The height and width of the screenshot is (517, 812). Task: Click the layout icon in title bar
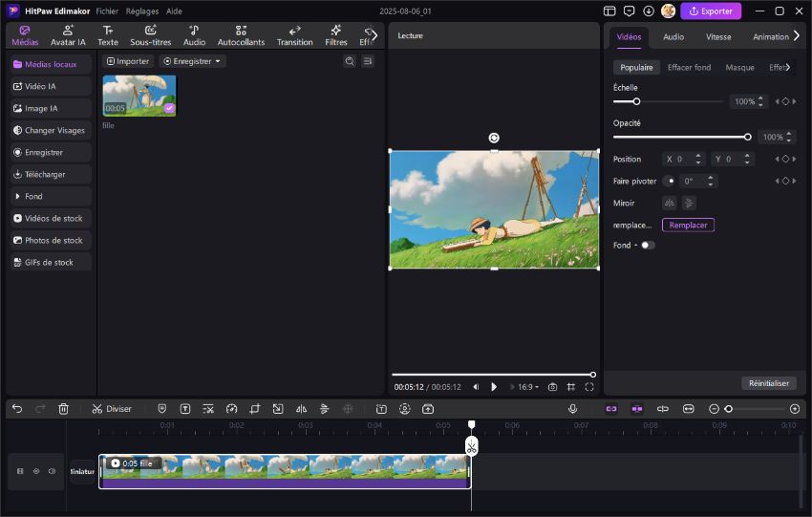(x=609, y=11)
